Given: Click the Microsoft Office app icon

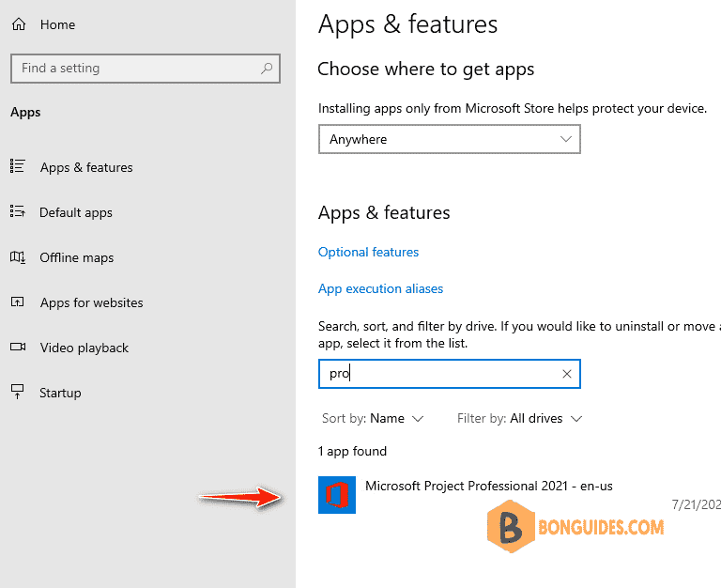Looking at the screenshot, I should pos(337,495).
